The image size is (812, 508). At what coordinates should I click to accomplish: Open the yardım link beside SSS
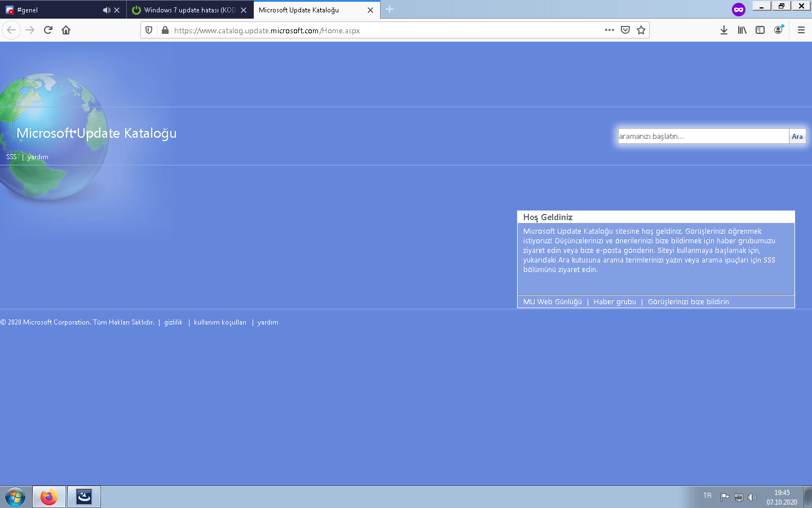(x=38, y=157)
